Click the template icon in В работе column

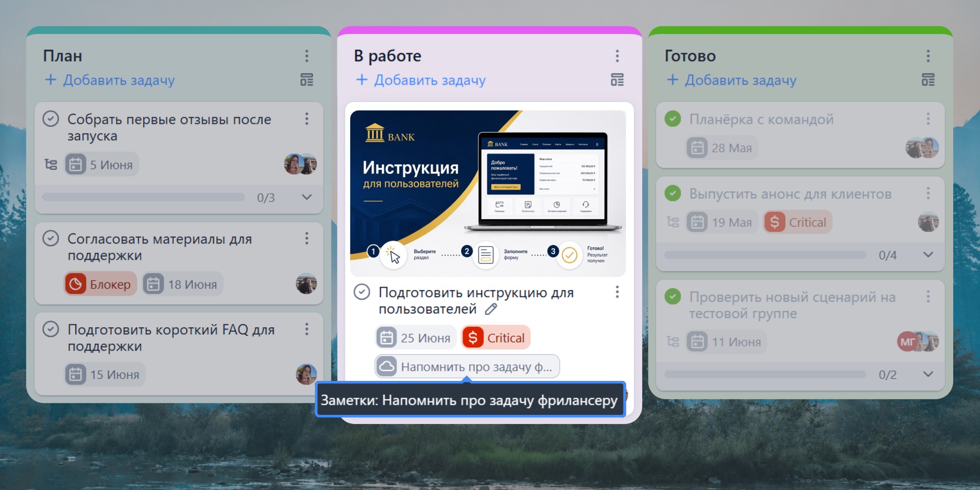click(617, 80)
